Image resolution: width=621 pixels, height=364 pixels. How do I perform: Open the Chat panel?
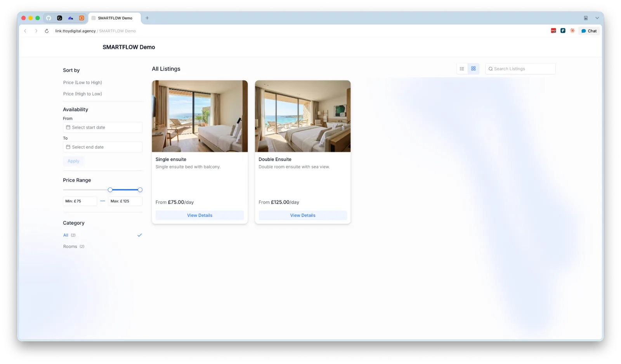pyautogui.click(x=589, y=31)
